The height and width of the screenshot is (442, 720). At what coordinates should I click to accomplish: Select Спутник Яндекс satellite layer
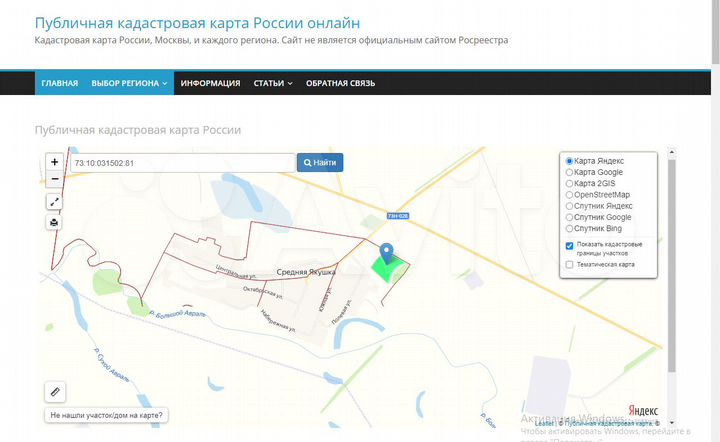click(x=569, y=206)
